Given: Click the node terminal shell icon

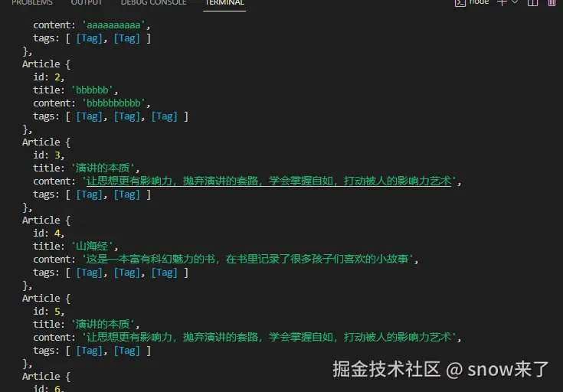Looking at the screenshot, I should [460, 3].
